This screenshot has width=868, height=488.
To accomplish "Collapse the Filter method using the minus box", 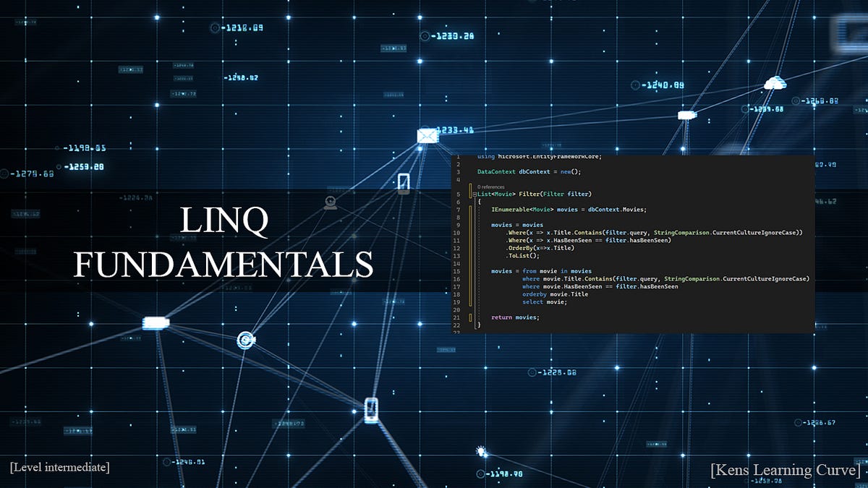I will click(x=473, y=194).
